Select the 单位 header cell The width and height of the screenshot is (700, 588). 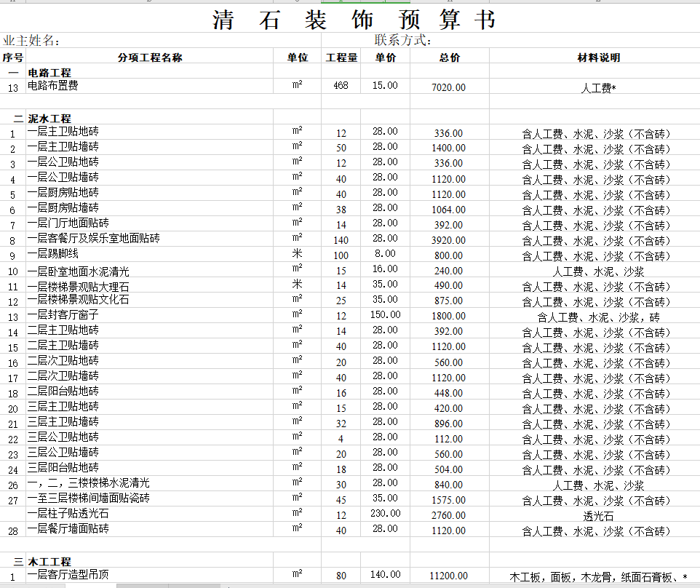pyautogui.click(x=298, y=57)
